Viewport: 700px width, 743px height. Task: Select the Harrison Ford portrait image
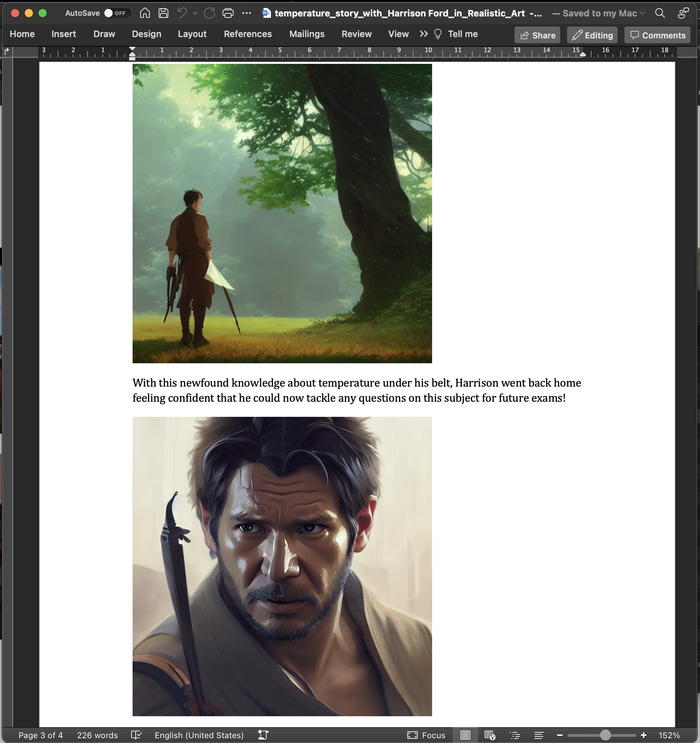[282, 566]
